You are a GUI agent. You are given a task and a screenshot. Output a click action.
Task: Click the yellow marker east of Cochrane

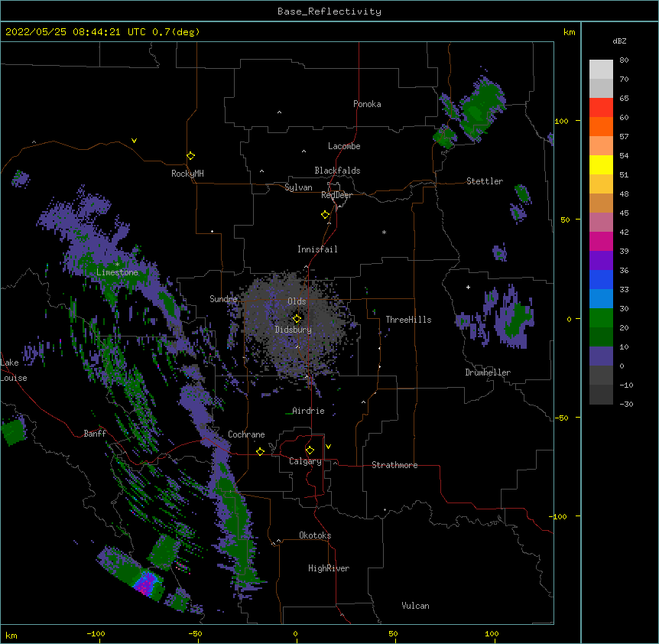(260, 451)
